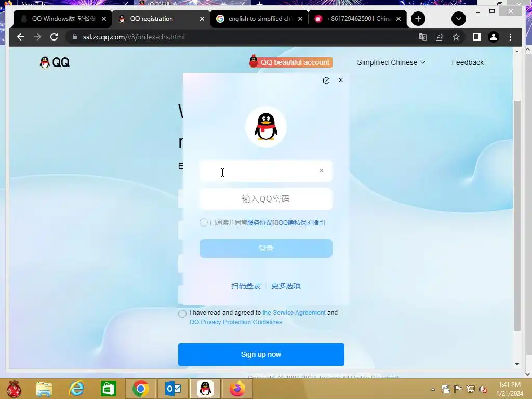Open the tab search dropdown arrow
532x399 pixels.
(458, 19)
